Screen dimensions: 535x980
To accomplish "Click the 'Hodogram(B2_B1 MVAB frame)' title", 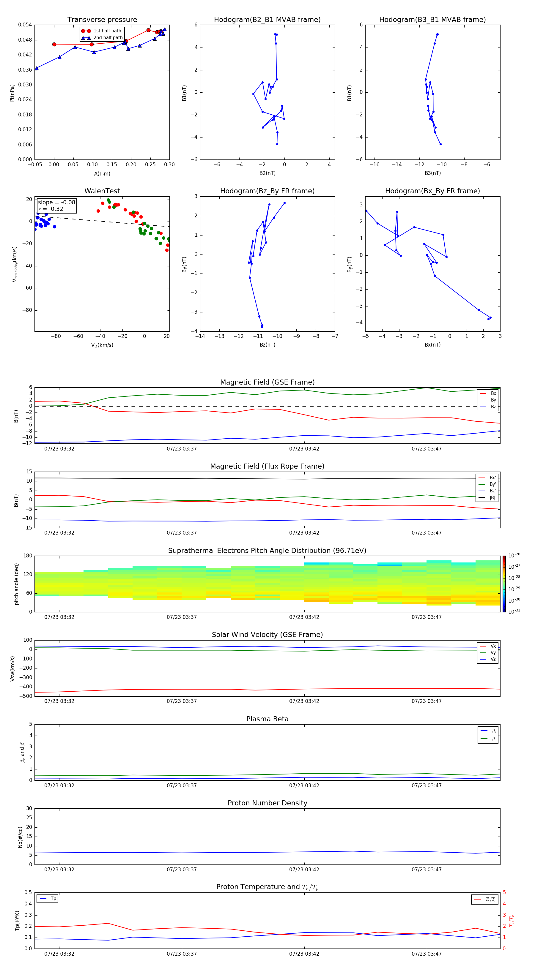I will click(x=267, y=20).
